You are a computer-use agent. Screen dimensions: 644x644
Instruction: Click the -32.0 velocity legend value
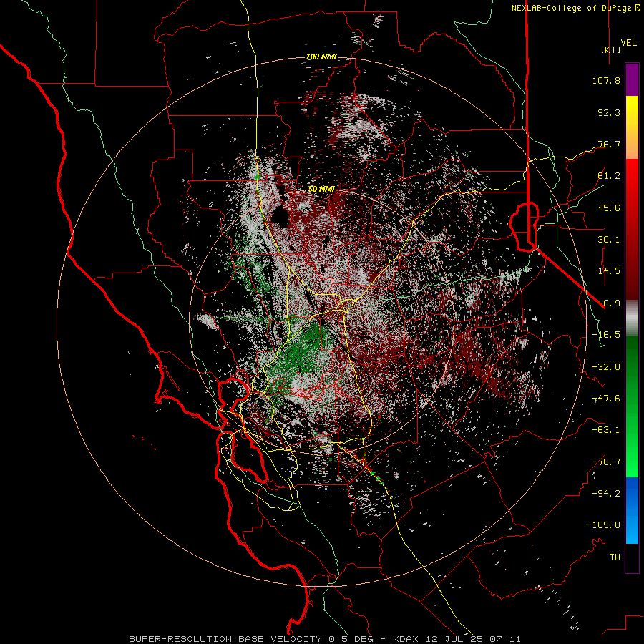click(x=606, y=367)
